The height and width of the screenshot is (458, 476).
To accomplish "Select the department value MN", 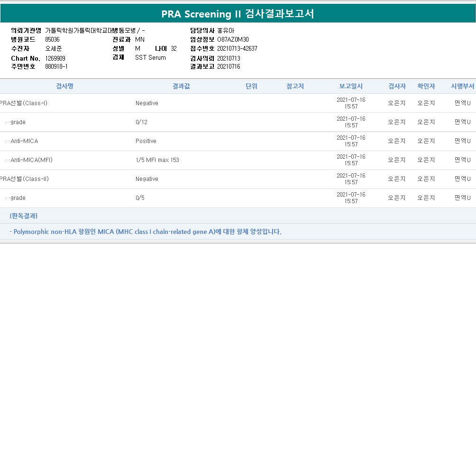I will (140, 39).
